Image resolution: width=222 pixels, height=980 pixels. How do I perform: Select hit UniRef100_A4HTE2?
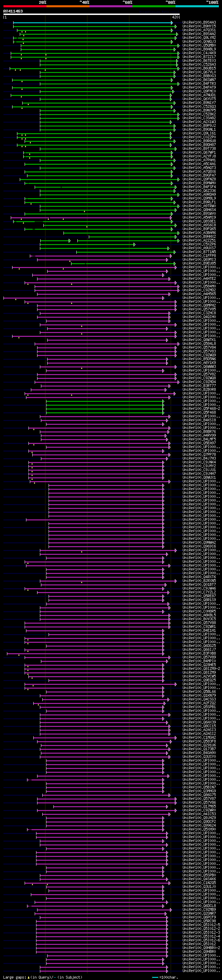point(199,278)
